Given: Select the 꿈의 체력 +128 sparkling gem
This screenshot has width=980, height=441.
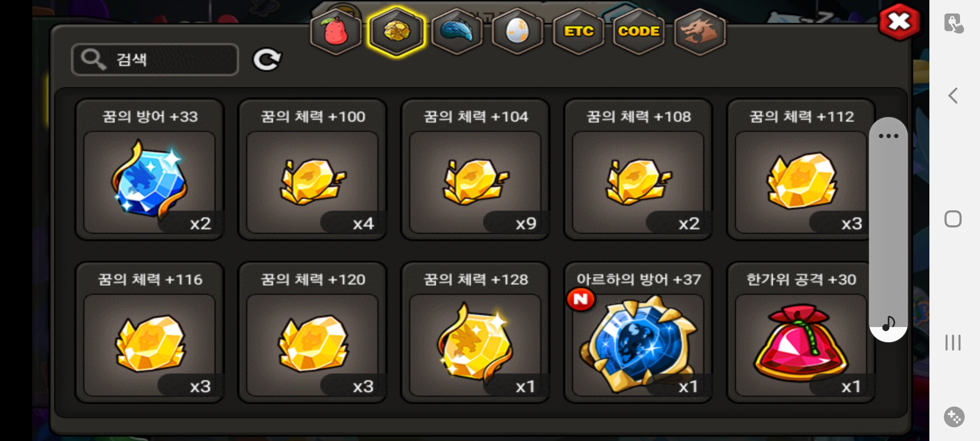Looking at the screenshot, I should (x=475, y=332).
